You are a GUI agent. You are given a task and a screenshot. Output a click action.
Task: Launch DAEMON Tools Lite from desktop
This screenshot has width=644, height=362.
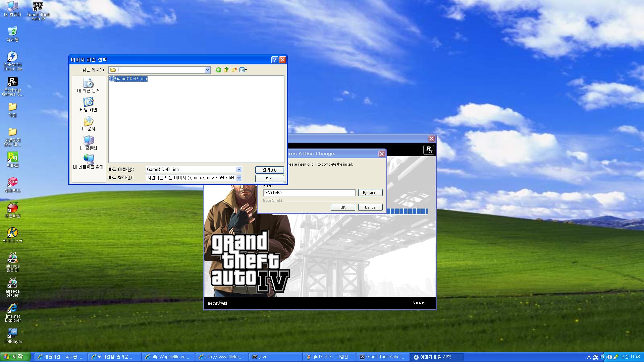tap(12, 61)
